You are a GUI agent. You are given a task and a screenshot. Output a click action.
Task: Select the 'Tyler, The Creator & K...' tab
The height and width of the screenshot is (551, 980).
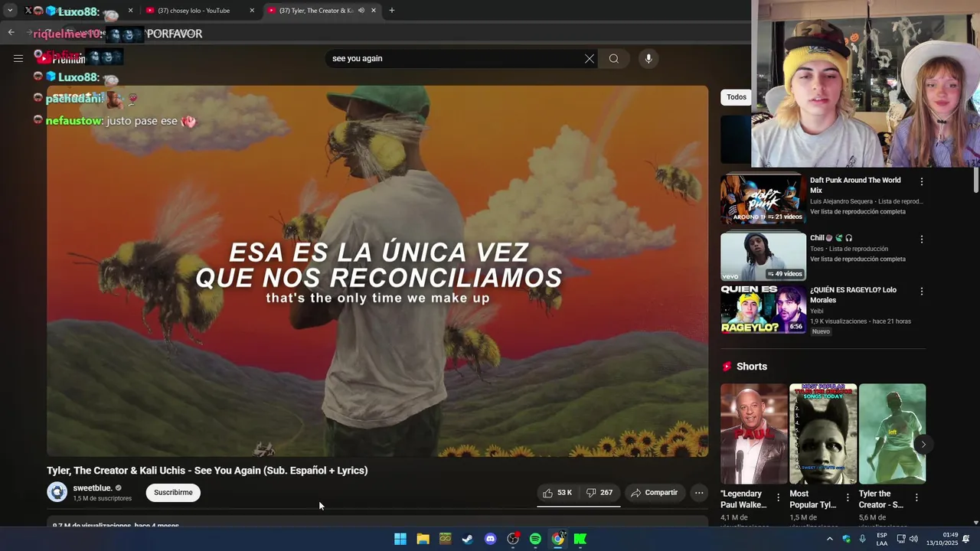click(x=315, y=11)
